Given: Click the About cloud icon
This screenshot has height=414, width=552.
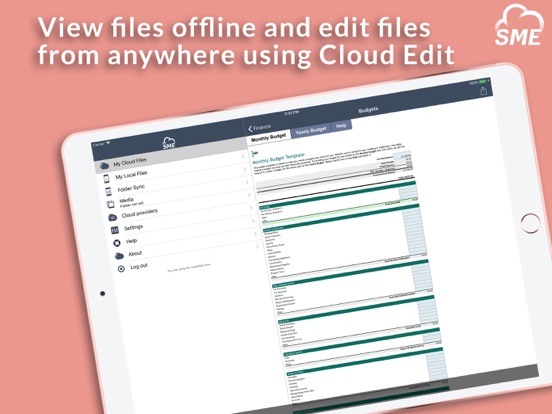Looking at the screenshot, I should coord(119,256).
